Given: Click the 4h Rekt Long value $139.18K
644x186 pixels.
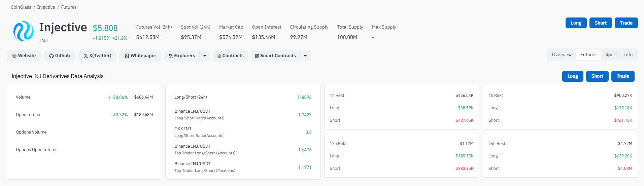Looking at the screenshot, I should pos(623,108).
